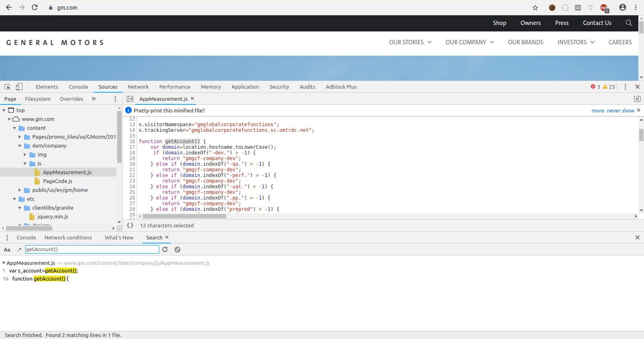
Task: Select the Filesystem navigator tab
Action: tap(38, 99)
